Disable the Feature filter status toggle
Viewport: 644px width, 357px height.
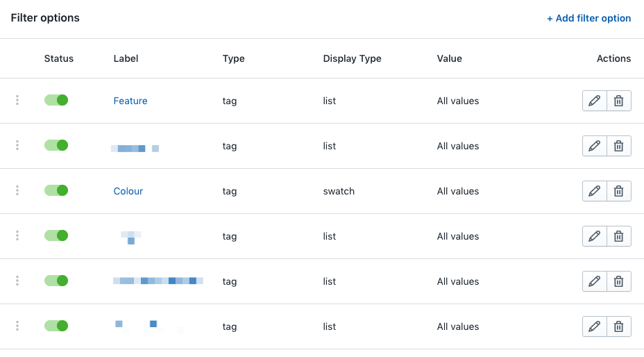[56, 100]
